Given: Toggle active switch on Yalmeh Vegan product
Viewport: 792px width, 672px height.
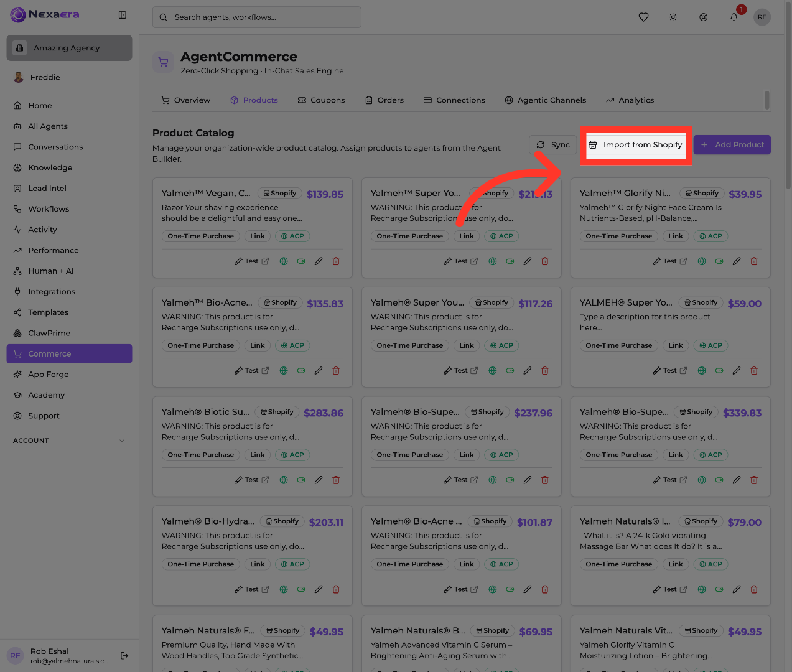Looking at the screenshot, I should point(301,261).
